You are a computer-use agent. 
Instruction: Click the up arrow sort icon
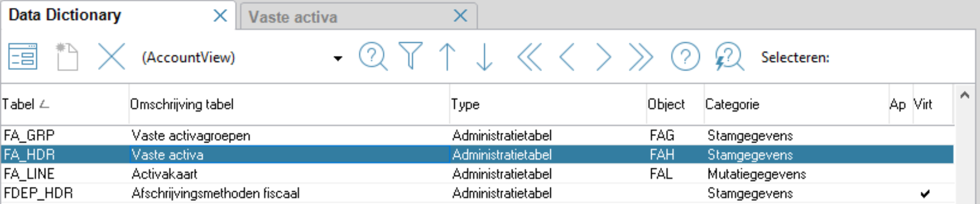[447, 57]
